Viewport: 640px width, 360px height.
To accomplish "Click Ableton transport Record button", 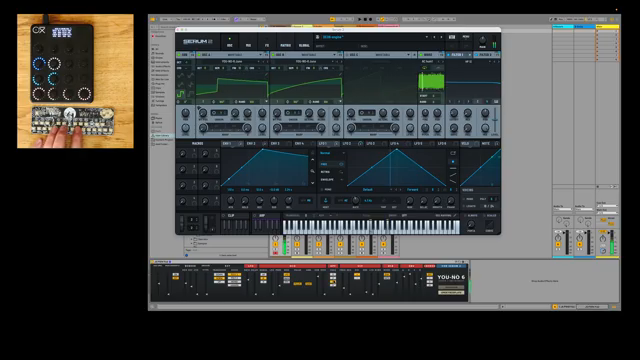I will (370, 19).
